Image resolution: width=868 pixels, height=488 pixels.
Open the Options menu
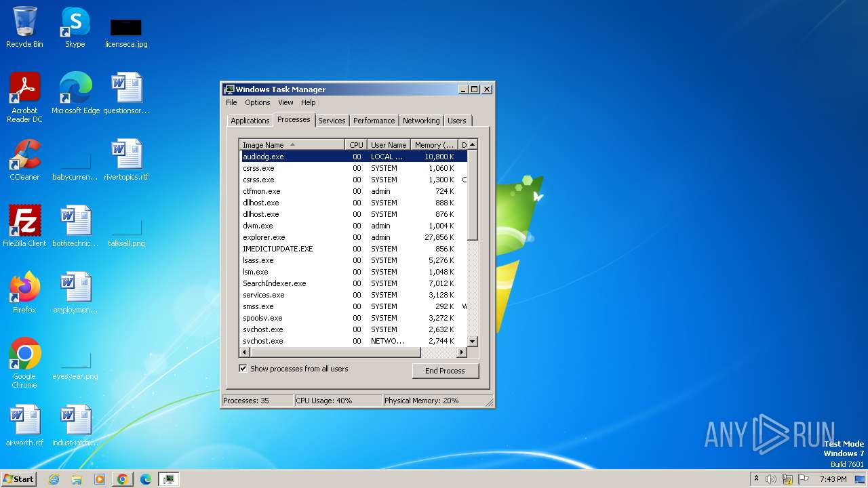[257, 102]
